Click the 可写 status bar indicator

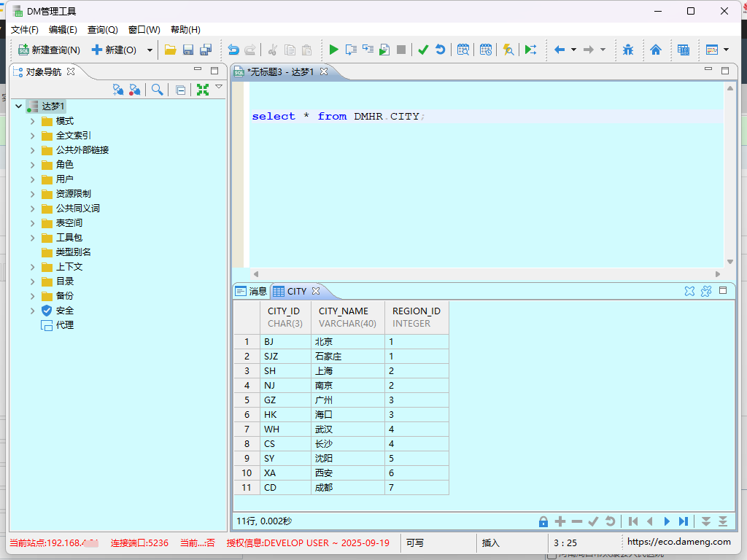pos(416,542)
